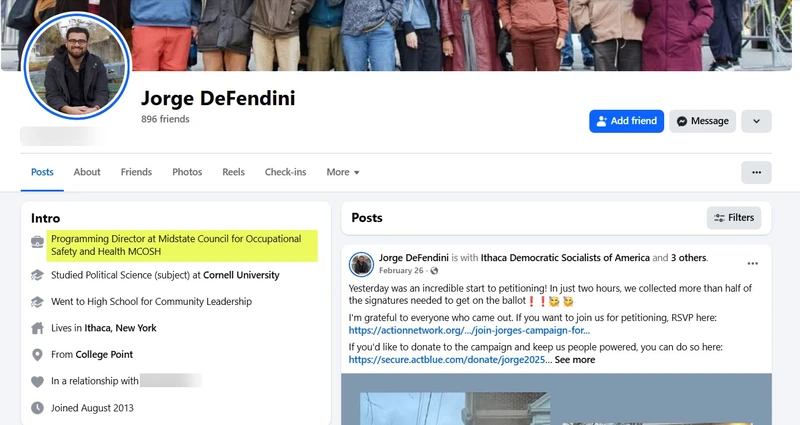Open the College Point hometown link
This screenshot has width=800, height=425.
click(x=104, y=355)
